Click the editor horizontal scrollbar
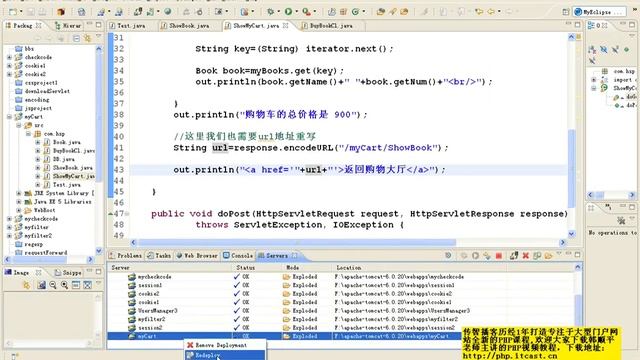 coord(297,242)
